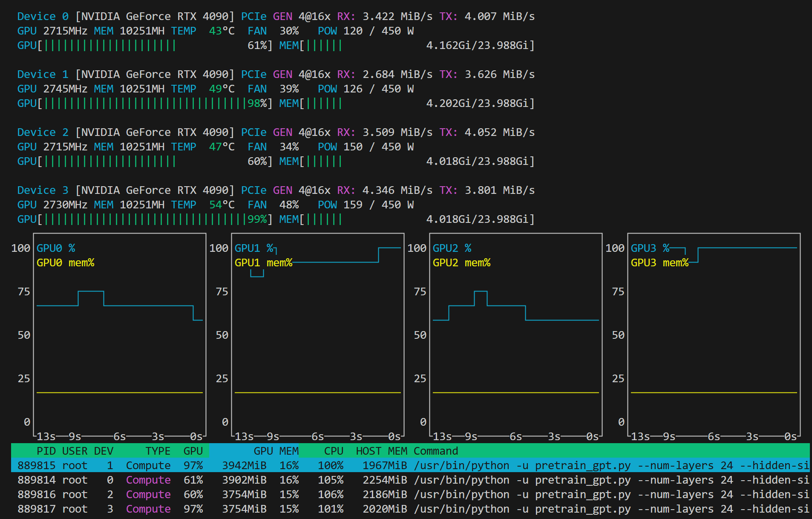This screenshot has width=812, height=519.
Task: Click the Device 2 header label
Action: pyautogui.click(x=43, y=133)
